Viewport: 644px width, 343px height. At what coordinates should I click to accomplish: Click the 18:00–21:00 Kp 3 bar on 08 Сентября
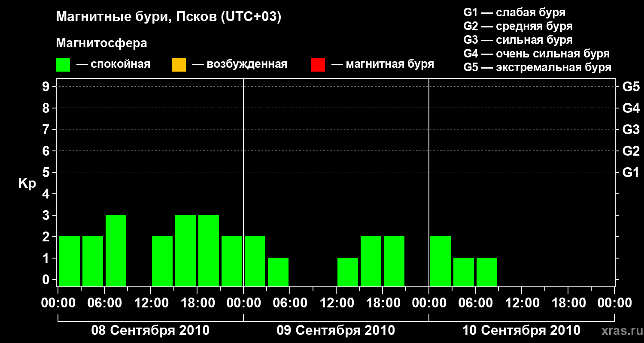tap(209, 250)
